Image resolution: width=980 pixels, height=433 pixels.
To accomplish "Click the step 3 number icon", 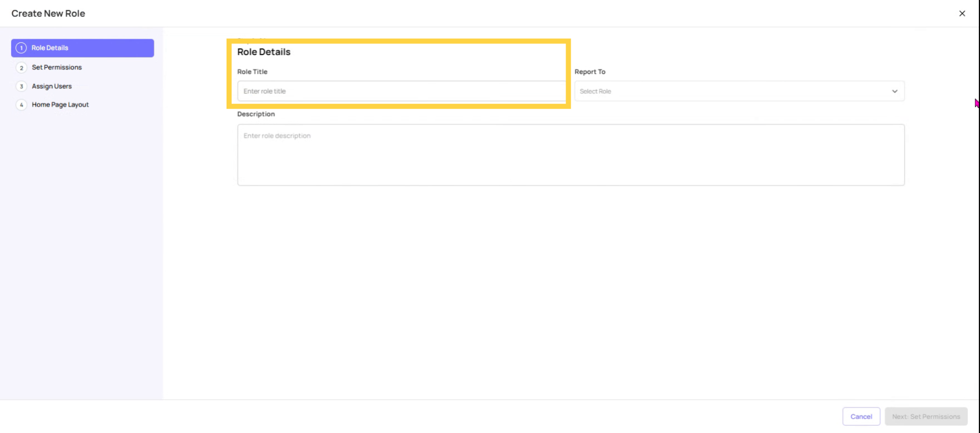I will pyautogui.click(x=21, y=86).
